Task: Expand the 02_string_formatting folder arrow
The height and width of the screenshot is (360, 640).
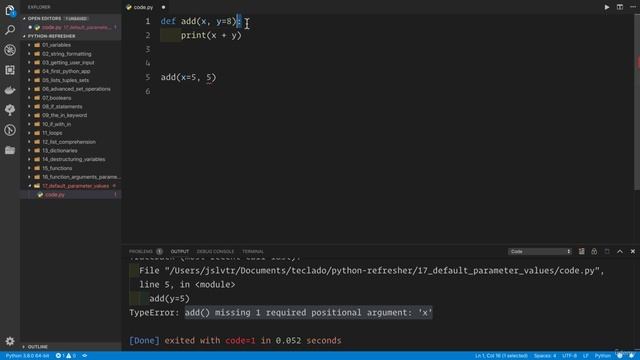Action: tap(29, 54)
